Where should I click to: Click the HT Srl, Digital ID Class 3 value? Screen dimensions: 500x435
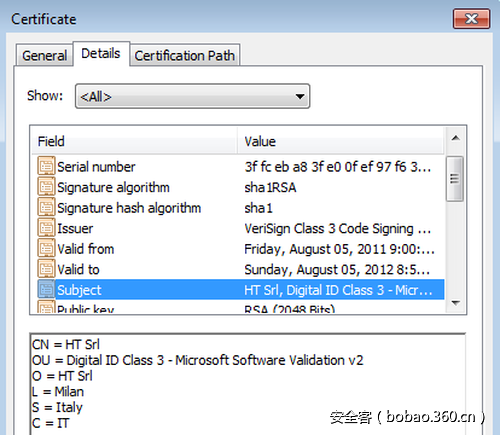tap(338, 290)
